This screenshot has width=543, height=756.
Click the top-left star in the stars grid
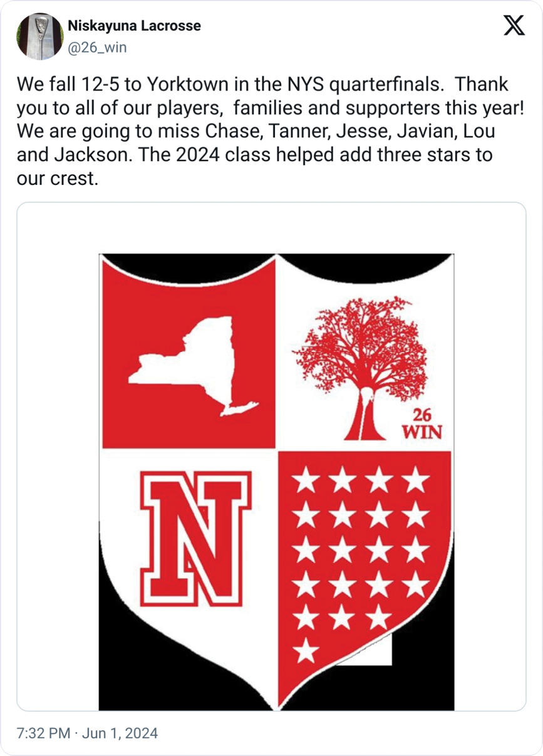pos(306,481)
